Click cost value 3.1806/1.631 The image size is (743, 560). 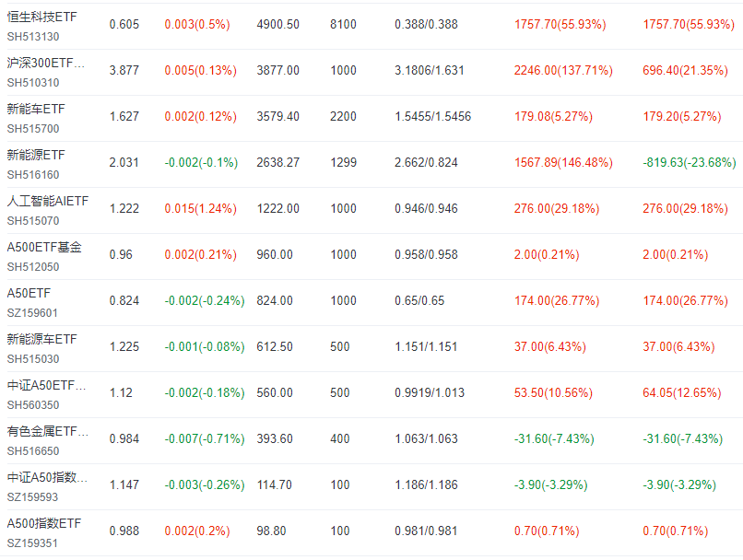430,70
